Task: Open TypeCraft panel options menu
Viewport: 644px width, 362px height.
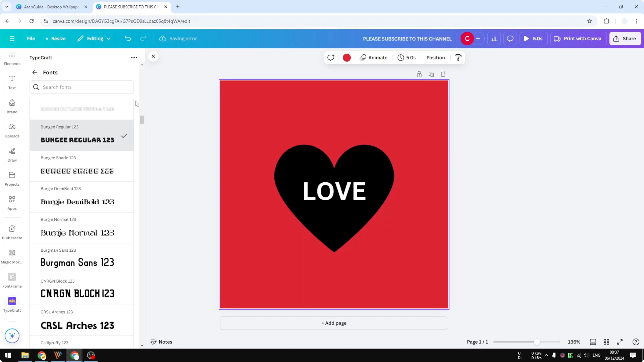Action: pyautogui.click(x=134, y=58)
